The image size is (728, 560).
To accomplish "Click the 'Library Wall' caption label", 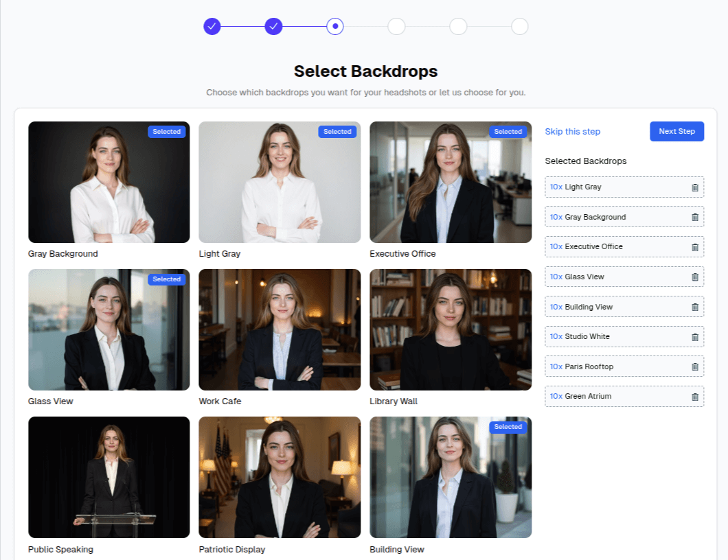I will 394,401.
